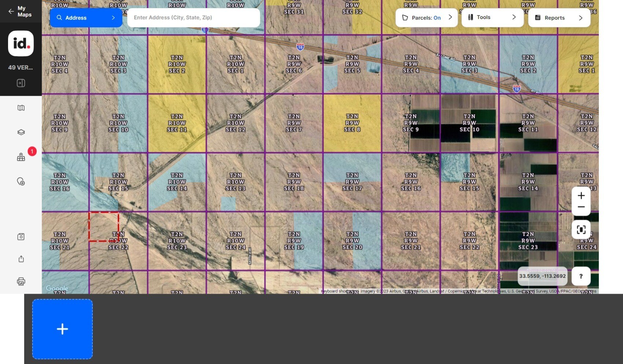623x364 pixels.
Task: Click the share/export icon
Action: (x=21, y=259)
